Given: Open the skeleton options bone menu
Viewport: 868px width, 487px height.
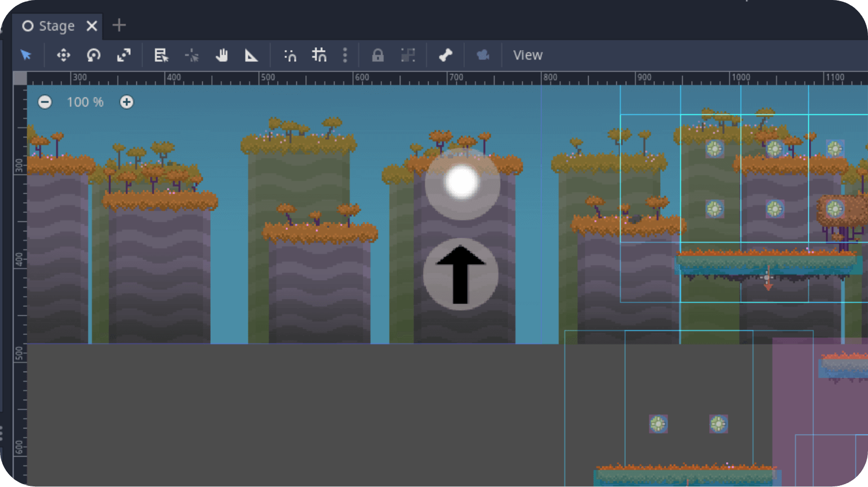Looking at the screenshot, I should (x=446, y=55).
